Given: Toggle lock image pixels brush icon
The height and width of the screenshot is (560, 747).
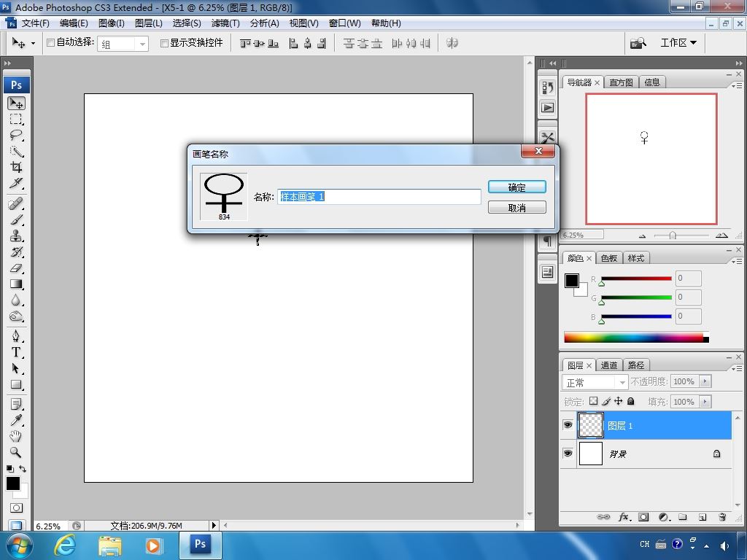Looking at the screenshot, I should pyautogui.click(x=606, y=402).
